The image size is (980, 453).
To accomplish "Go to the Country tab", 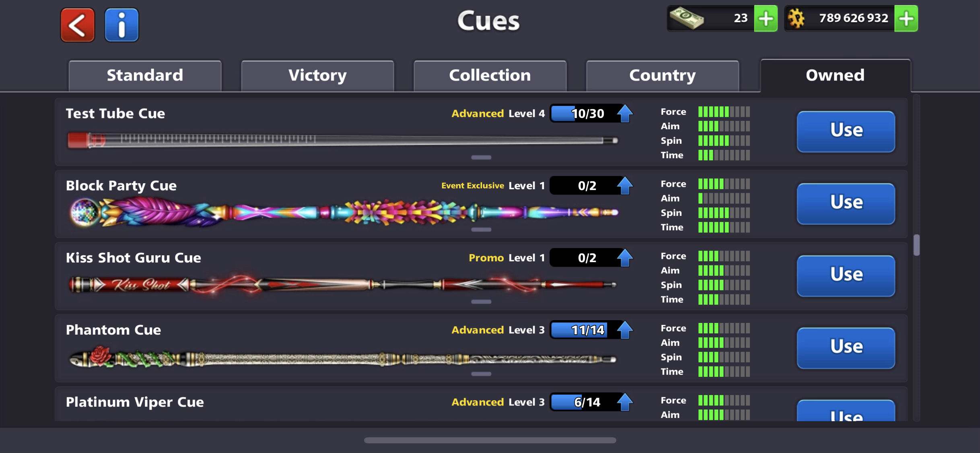I will click(x=663, y=76).
